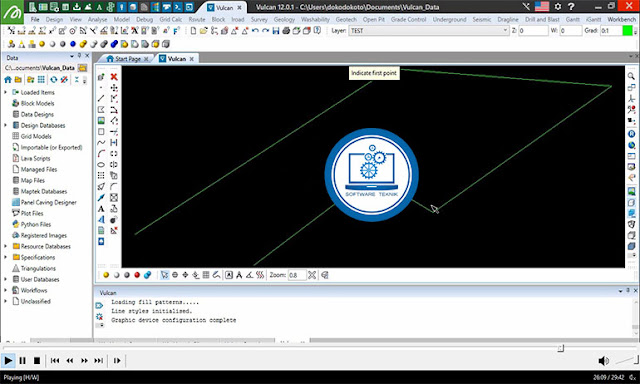Click the Stop button in video player
This screenshot has height=384, width=640.
click(x=37, y=360)
